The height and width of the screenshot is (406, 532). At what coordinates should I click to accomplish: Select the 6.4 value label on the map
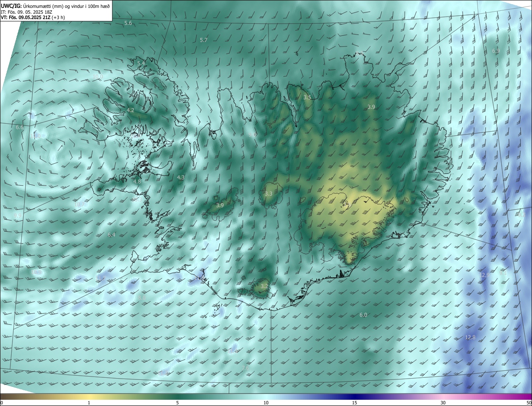pyautogui.click(x=111, y=235)
